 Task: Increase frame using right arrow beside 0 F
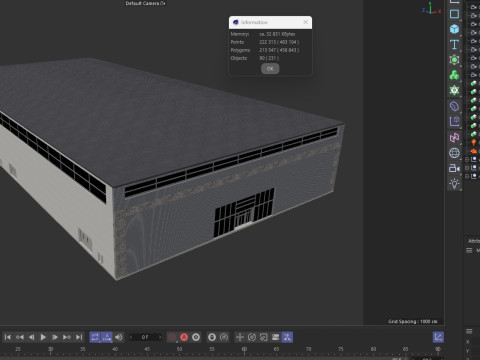(160, 337)
